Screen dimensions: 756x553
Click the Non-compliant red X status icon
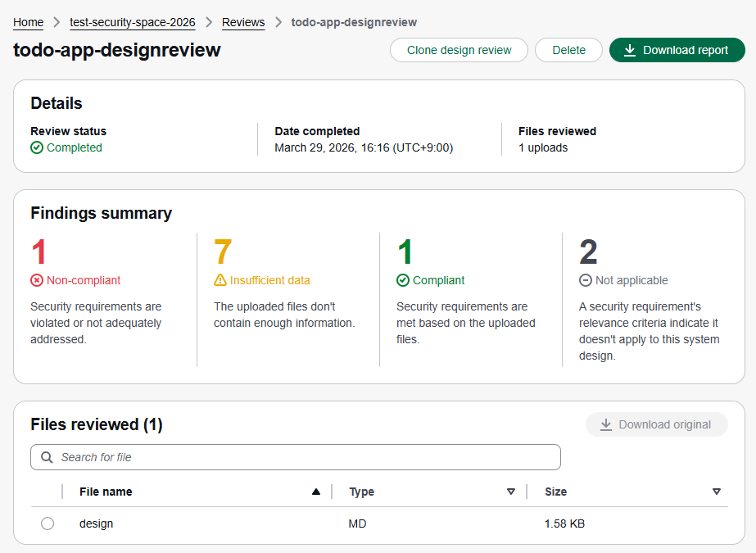coord(37,280)
